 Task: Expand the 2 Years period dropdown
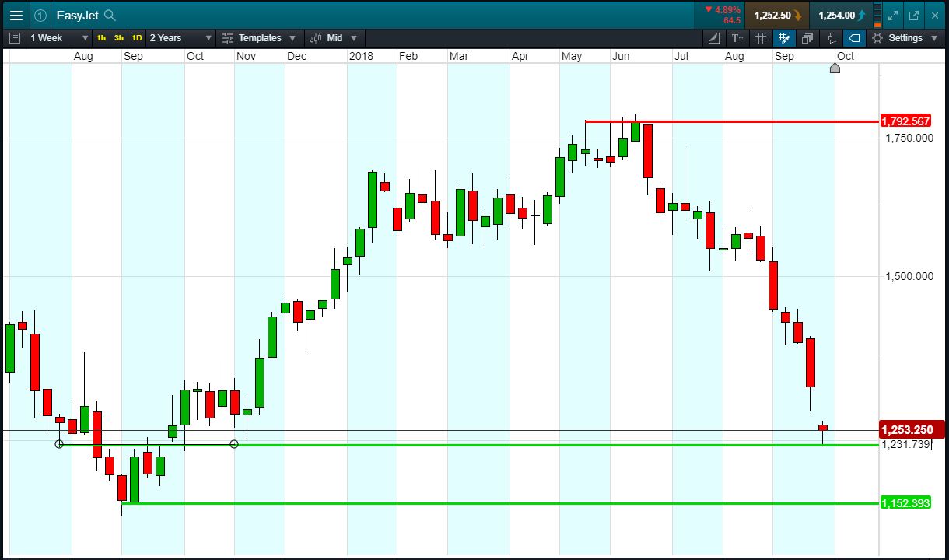point(180,38)
